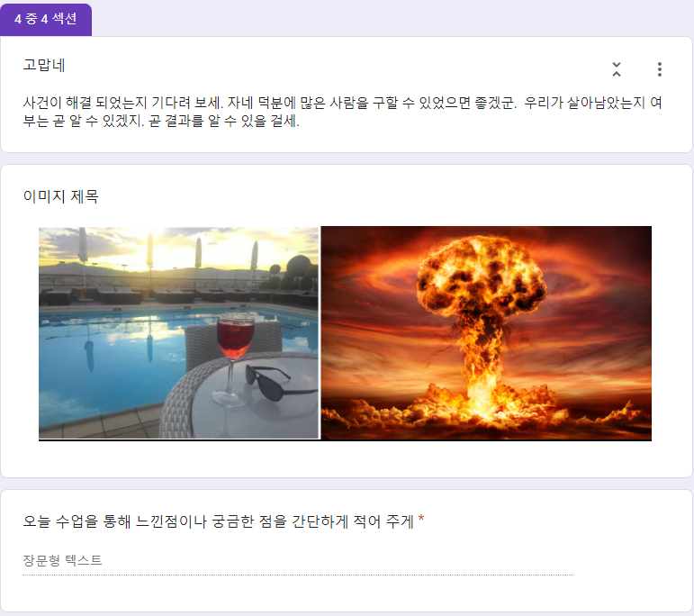
Task: Collapse the 고맙네 section with the chevron icon
Action: click(x=616, y=69)
